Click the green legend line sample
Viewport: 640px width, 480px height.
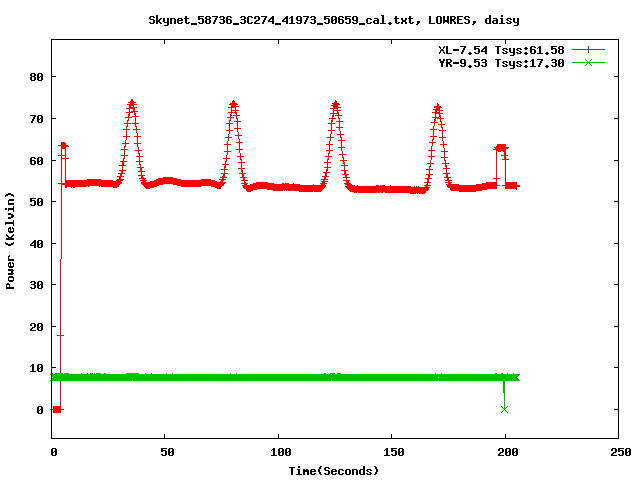(588, 62)
